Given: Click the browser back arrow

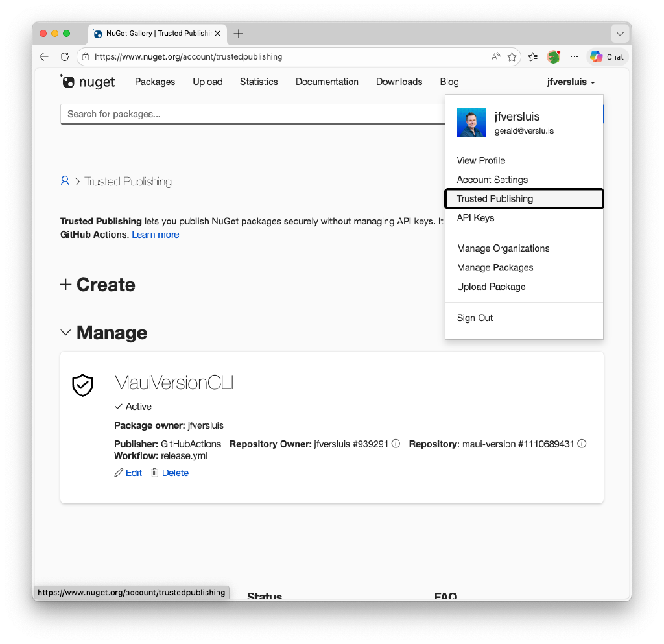Looking at the screenshot, I should pos(44,57).
